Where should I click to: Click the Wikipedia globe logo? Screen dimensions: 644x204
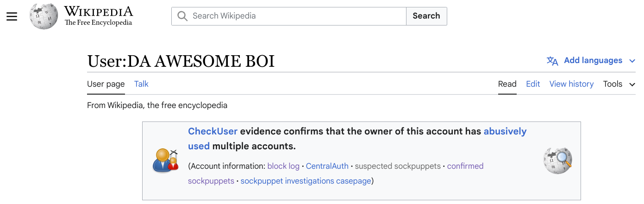tap(44, 16)
